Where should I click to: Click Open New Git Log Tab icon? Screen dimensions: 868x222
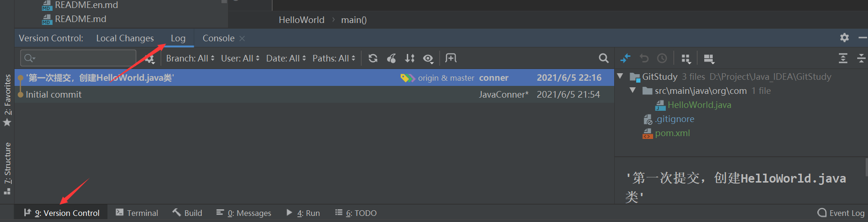point(451,58)
